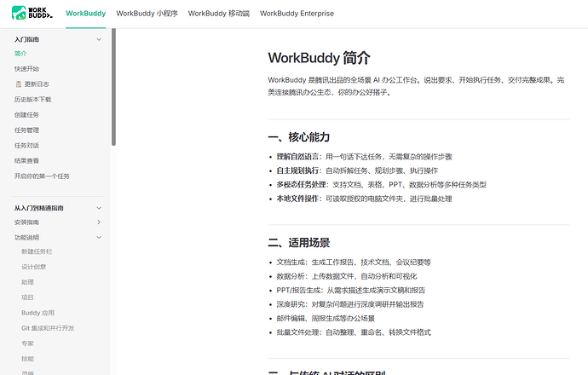Select the active WorkBuddy tab

85,14
